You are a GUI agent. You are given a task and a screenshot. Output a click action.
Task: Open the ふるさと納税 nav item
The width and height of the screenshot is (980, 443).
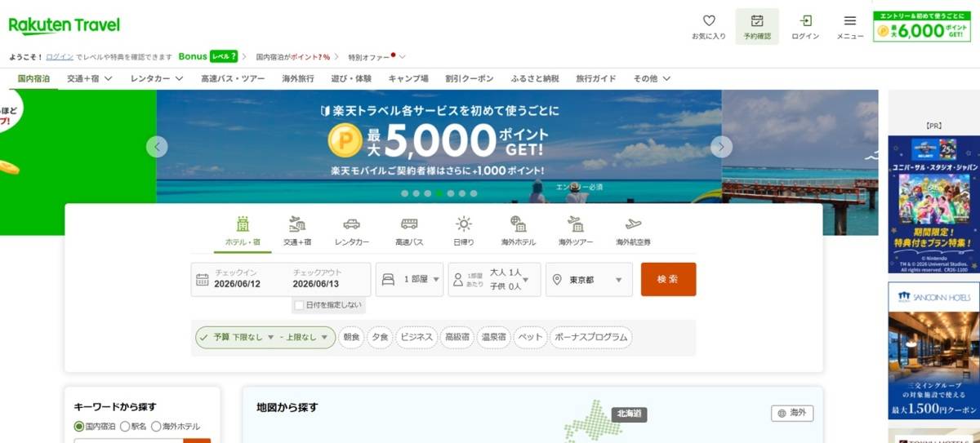pos(535,78)
